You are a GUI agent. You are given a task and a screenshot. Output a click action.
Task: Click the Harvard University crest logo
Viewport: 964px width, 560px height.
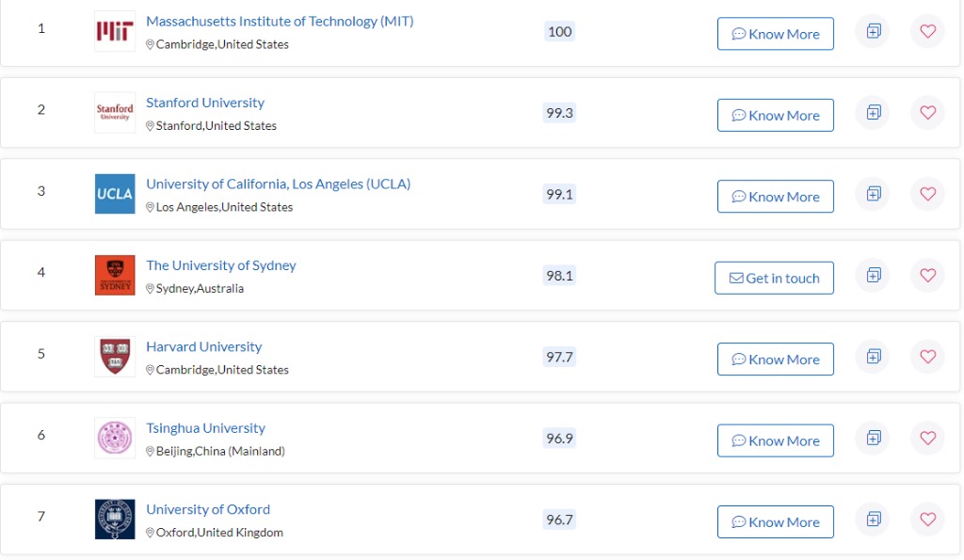coord(115,357)
